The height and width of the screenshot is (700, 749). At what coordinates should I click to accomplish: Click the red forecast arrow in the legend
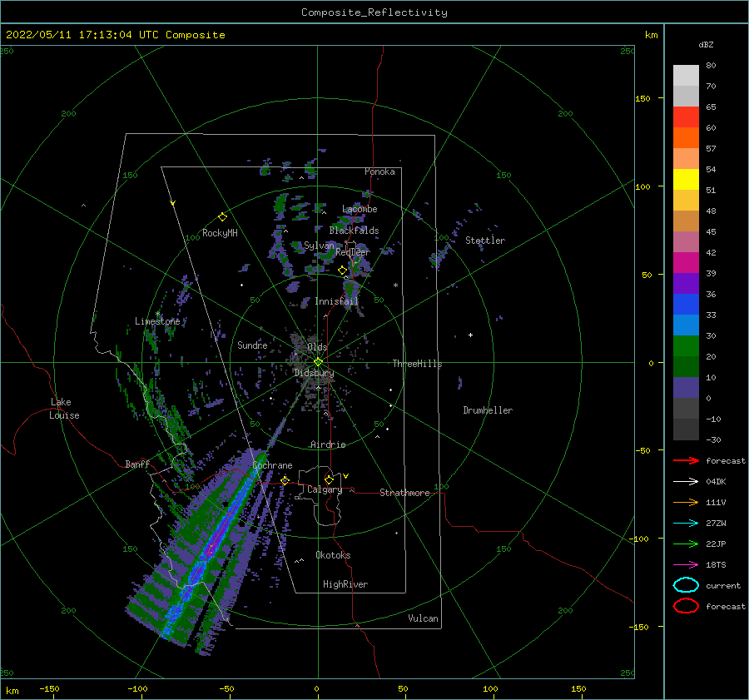pyautogui.click(x=686, y=460)
